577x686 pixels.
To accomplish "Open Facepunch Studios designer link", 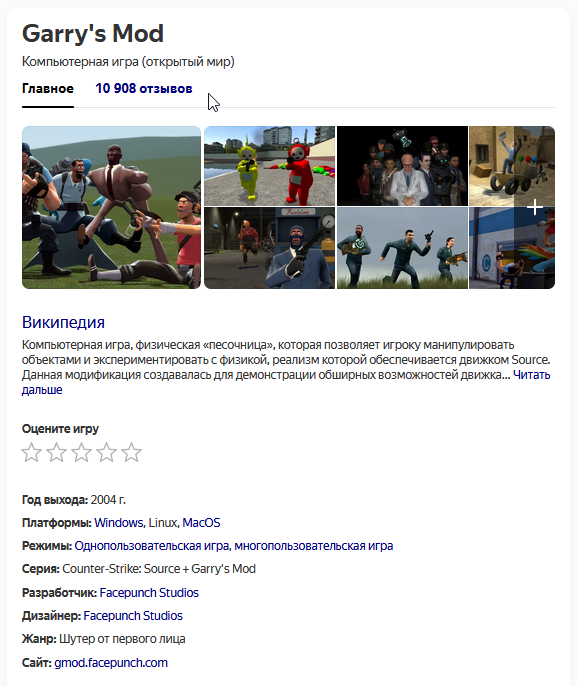I will pos(133,616).
